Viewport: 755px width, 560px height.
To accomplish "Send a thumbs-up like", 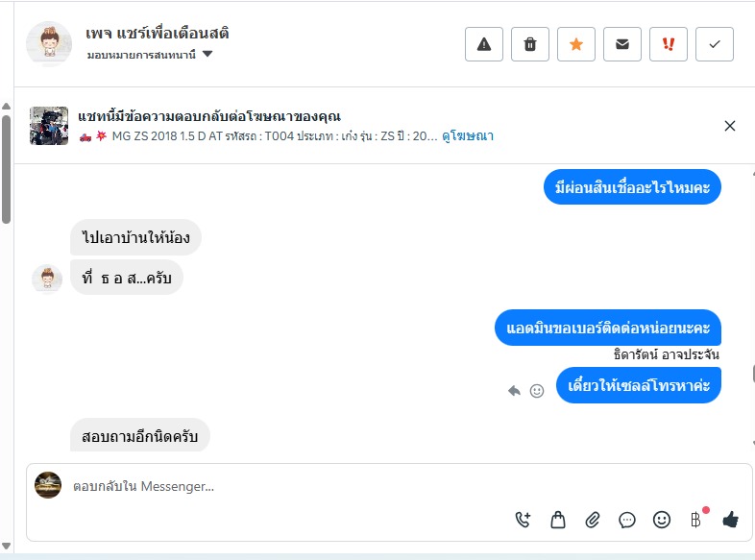I will click(730, 520).
